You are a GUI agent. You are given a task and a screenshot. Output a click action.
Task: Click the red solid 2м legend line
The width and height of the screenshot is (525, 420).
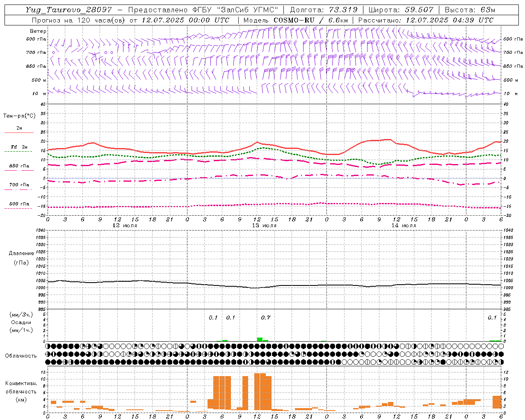point(19,132)
